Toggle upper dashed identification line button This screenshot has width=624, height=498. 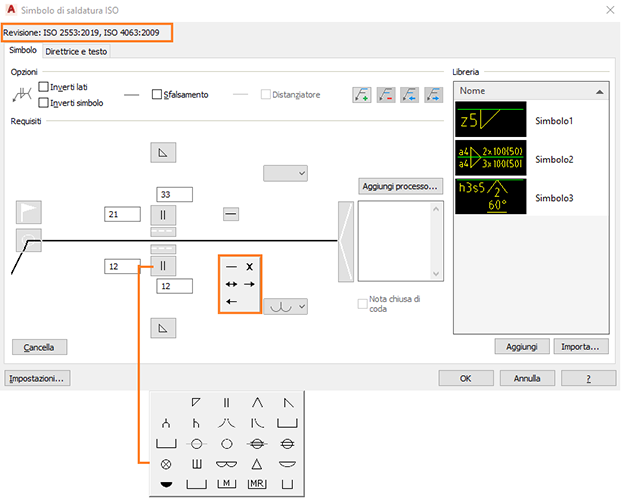coord(163,232)
